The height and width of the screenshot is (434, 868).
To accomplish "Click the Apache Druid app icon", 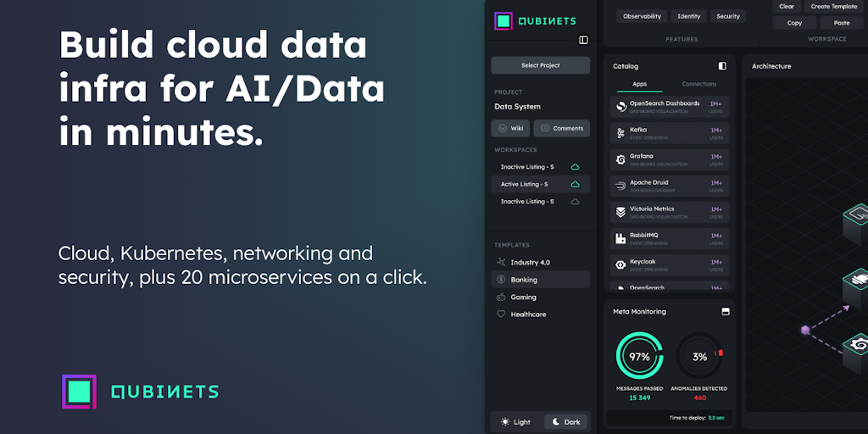I will point(620,186).
